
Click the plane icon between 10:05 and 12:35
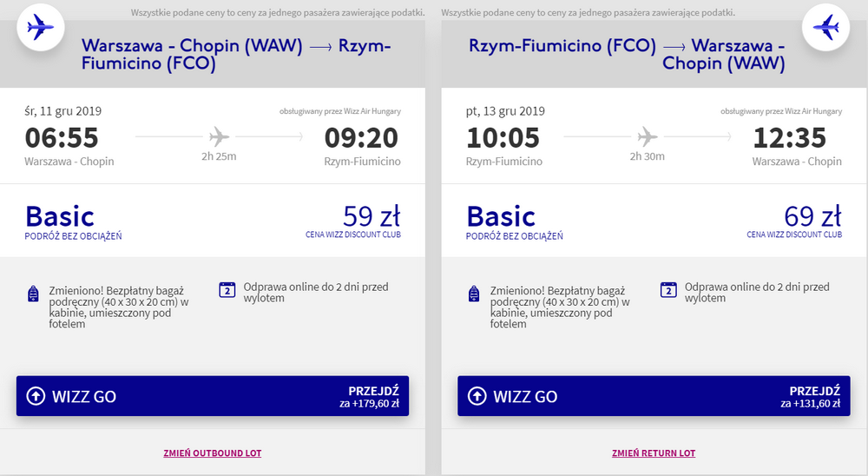[x=648, y=136]
